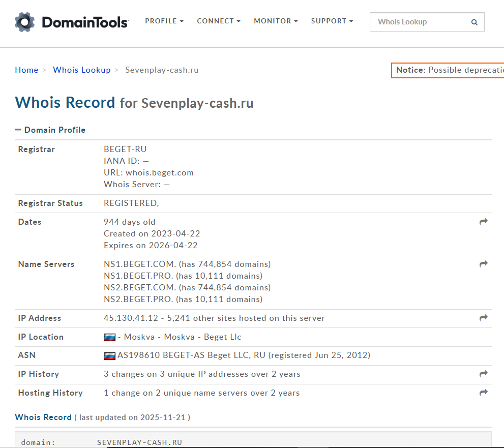Click 1 change on 2 unique name servers
The image size is (504, 448).
pos(201,393)
